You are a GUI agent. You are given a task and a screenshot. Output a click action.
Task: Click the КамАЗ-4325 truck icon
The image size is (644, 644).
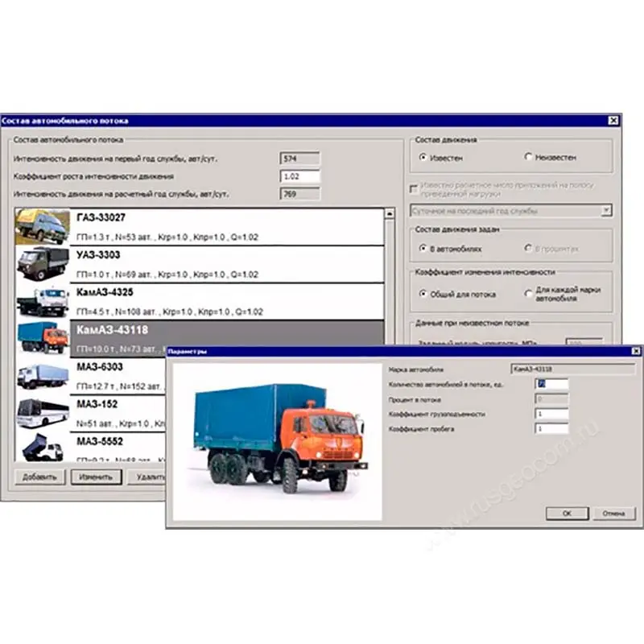click(42, 301)
